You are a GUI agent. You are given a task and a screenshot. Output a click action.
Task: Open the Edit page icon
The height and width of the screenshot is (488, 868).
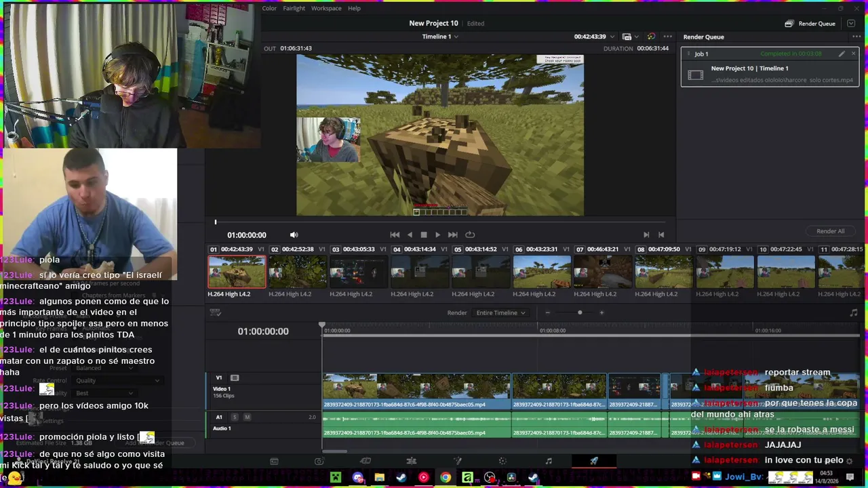366,461
